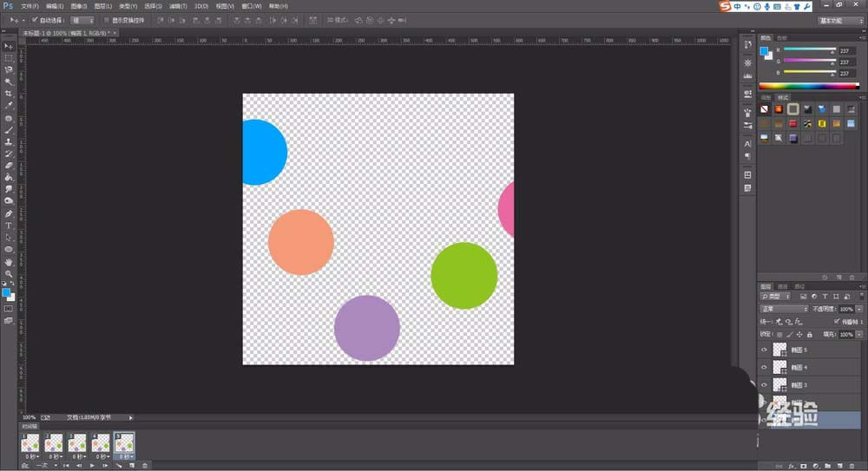Click the Lock All padlock icon
868x471 pixels.
[x=810, y=334]
